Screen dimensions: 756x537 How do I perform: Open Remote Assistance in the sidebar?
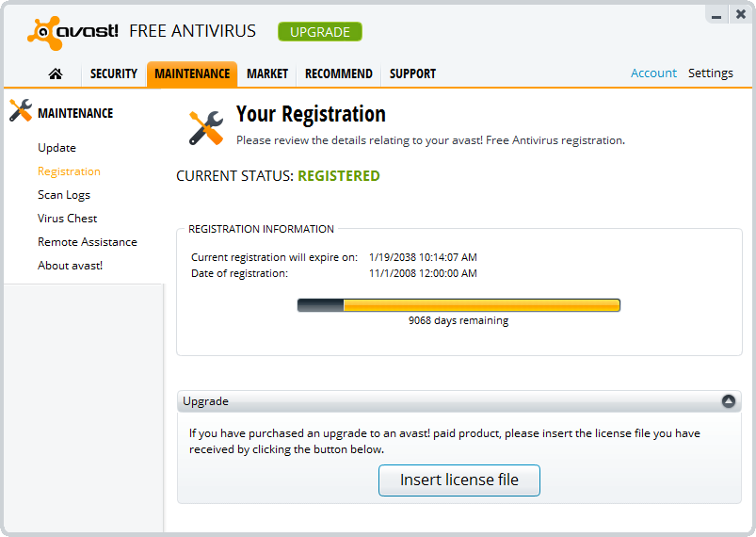(88, 242)
